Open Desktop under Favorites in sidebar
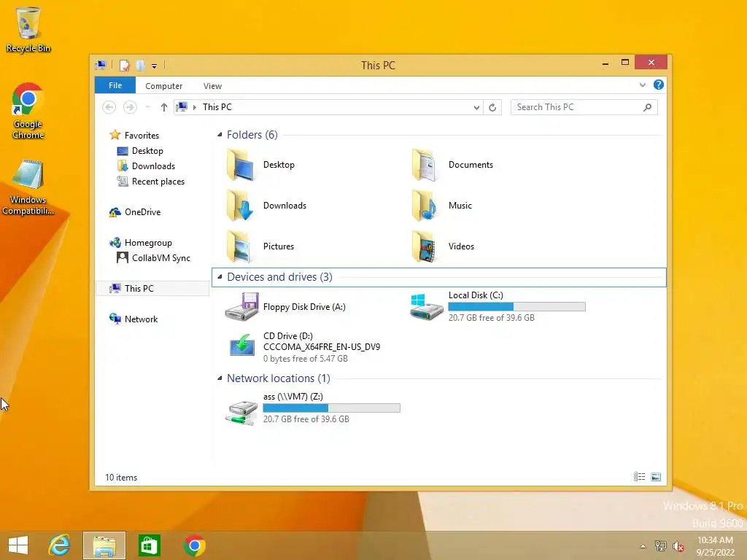 [x=139, y=151]
